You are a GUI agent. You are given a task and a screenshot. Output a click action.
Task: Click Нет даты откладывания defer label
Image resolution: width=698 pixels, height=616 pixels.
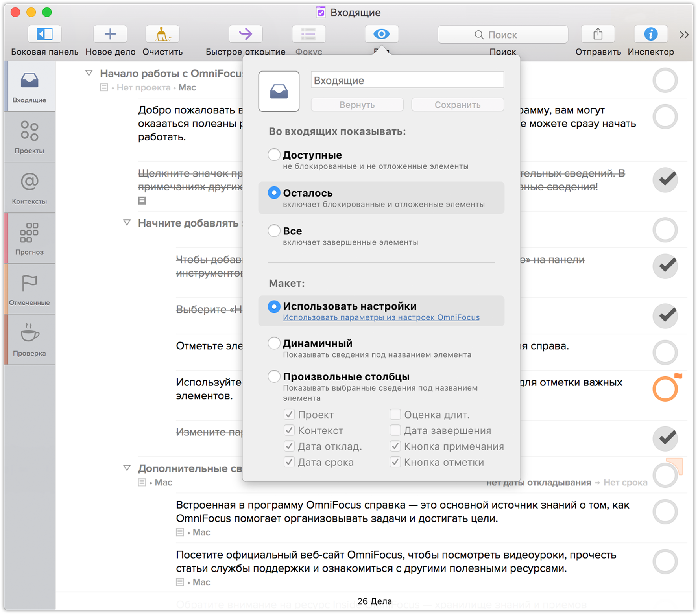(x=539, y=483)
